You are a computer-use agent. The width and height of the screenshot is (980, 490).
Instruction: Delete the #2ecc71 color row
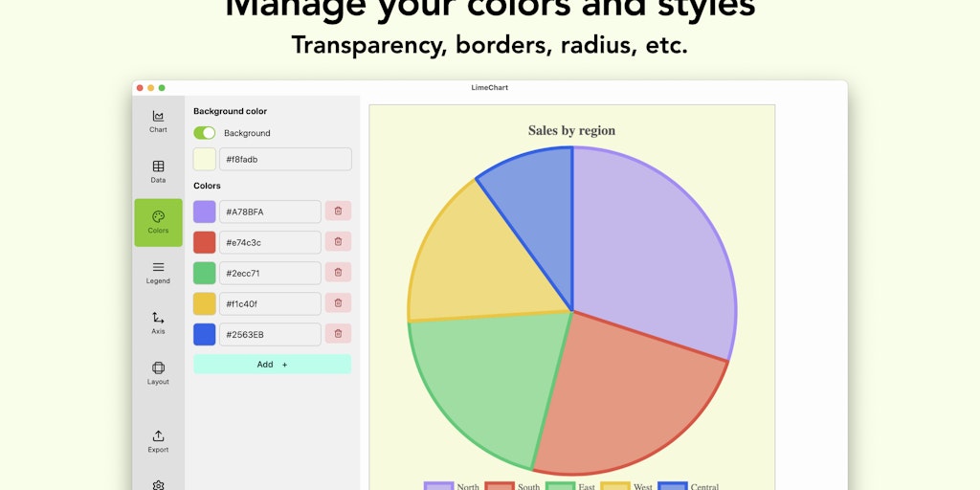[x=338, y=273]
